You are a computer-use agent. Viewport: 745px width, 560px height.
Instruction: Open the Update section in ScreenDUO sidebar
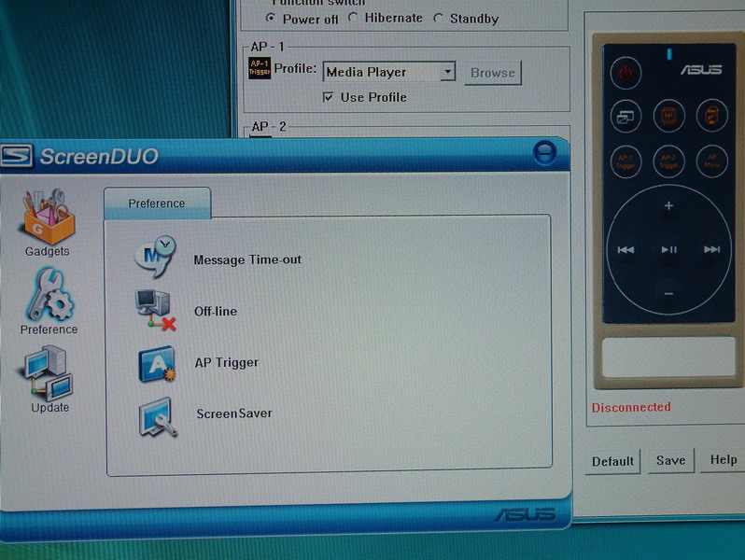click(x=49, y=379)
